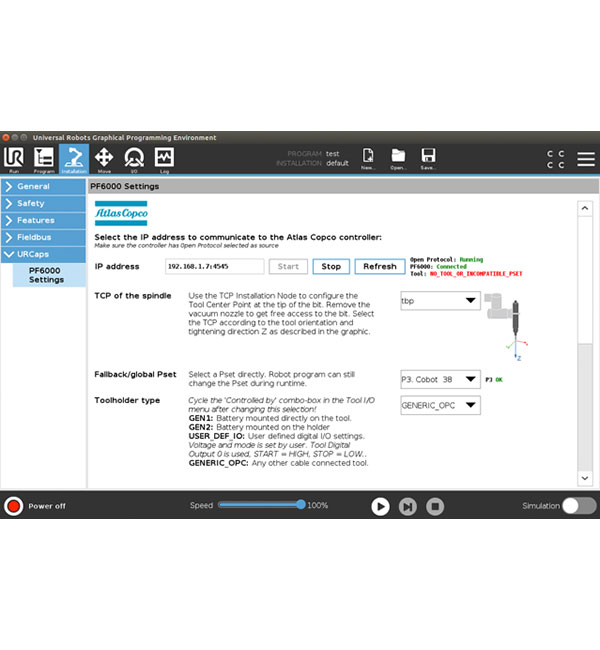Expand the Features section
The image size is (600, 650).
44,221
